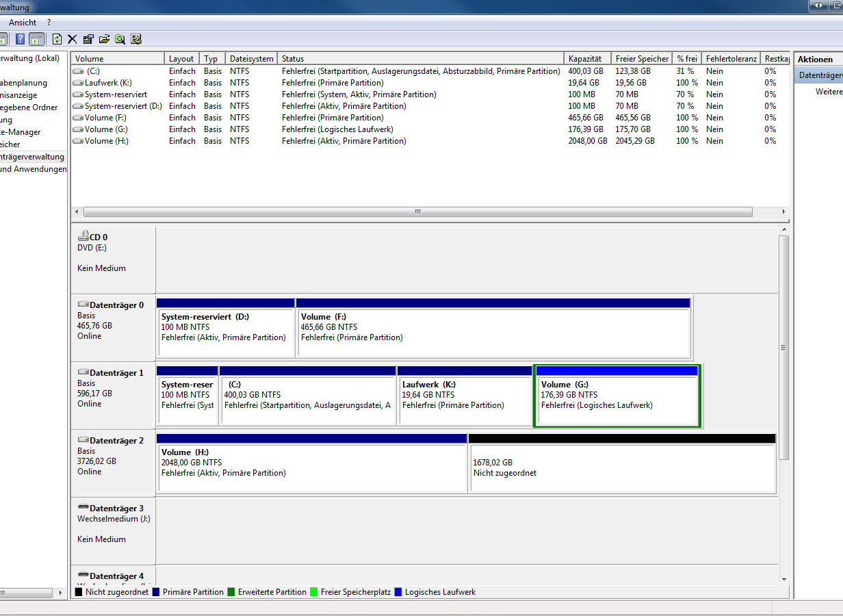Select System-reserviert (D:) partition on Datenträger 0
The width and height of the screenshot is (843, 616).
[226, 328]
